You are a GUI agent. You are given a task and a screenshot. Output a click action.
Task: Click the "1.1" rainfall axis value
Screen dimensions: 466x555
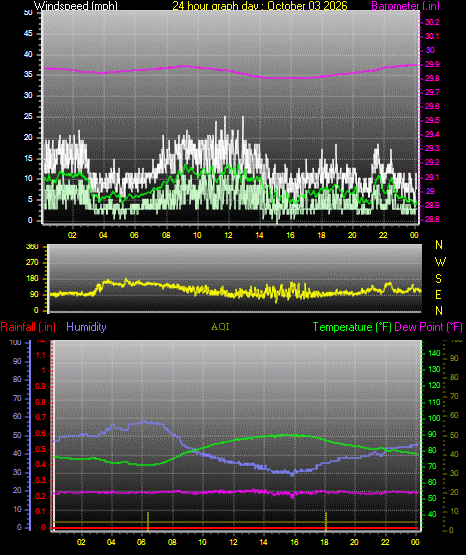click(41, 355)
